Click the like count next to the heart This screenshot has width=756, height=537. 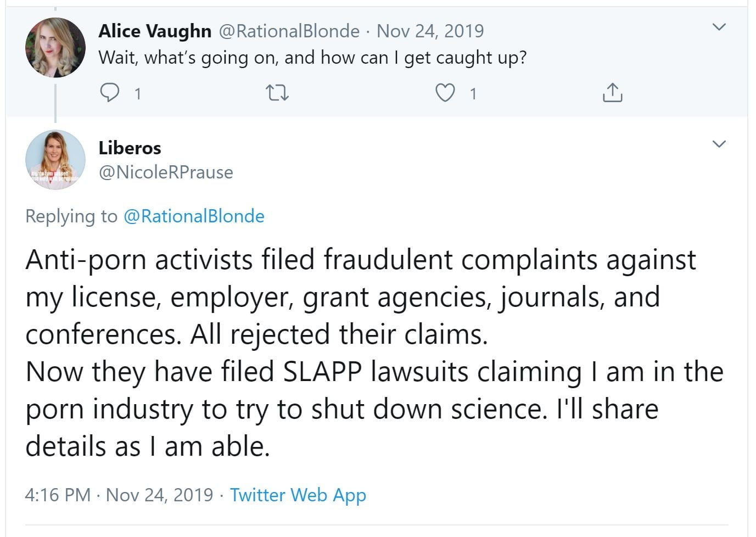tap(473, 94)
